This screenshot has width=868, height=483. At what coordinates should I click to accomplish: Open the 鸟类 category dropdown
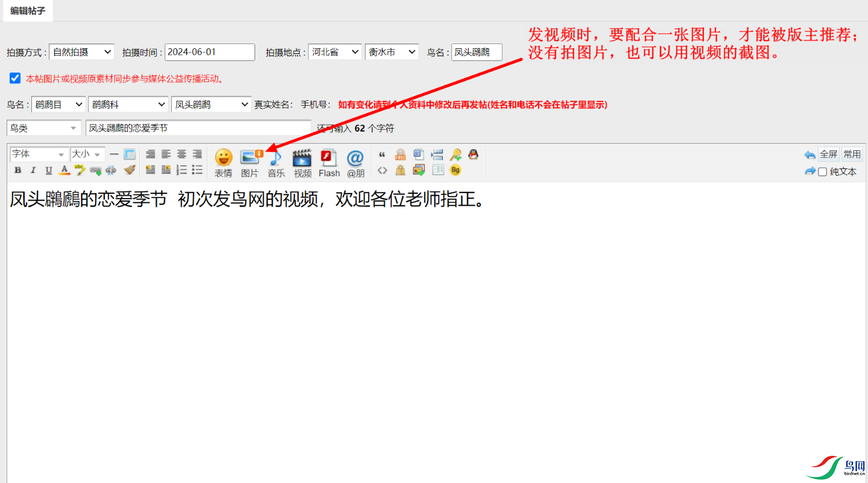tap(43, 128)
